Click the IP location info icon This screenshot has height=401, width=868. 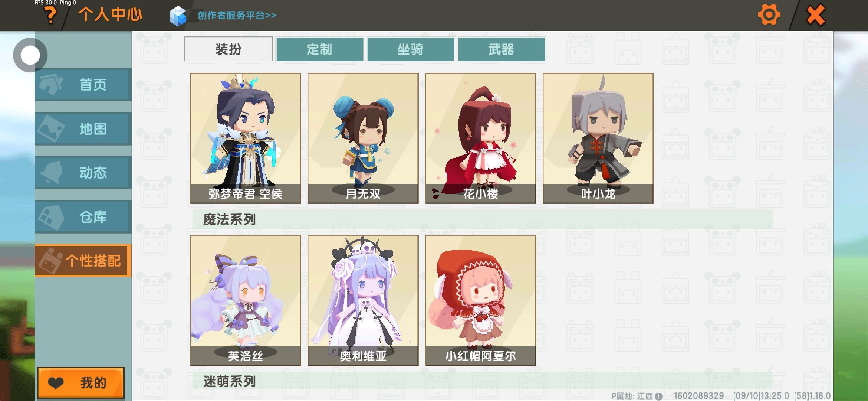659,396
